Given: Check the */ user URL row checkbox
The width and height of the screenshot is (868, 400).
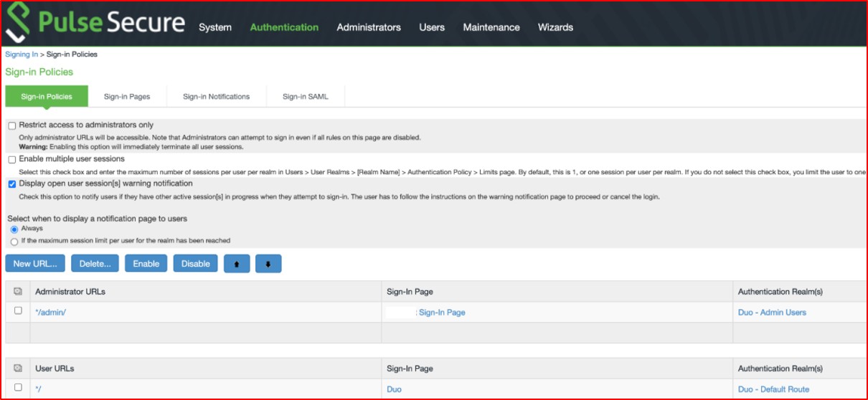Looking at the screenshot, I should click(18, 388).
